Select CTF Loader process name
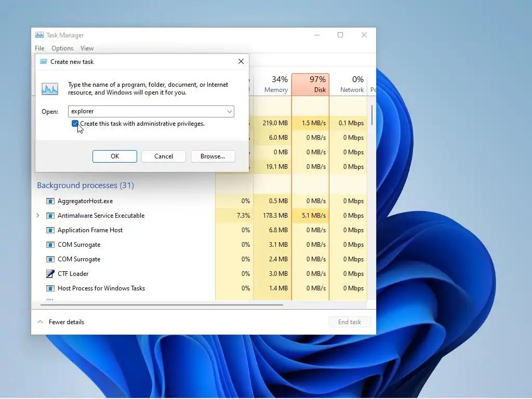The height and width of the screenshot is (399, 532). [73, 273]
